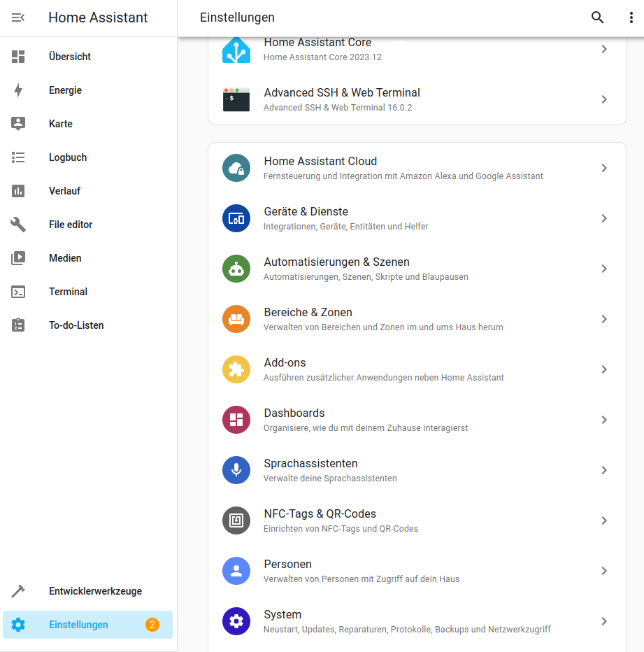
Task: Click the Bereiche & Zonen sofa icon
Action: (x=236, y=319)
